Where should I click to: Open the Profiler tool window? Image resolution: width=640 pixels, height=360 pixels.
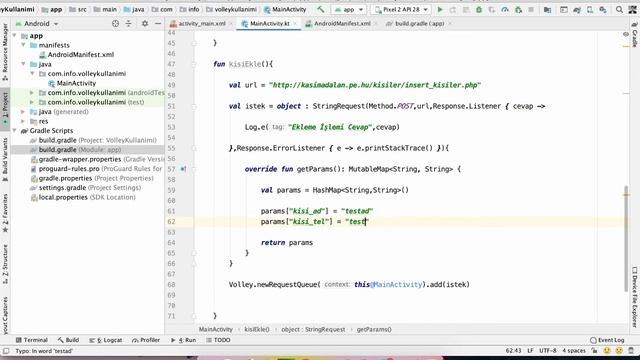[x=146, y=340]
